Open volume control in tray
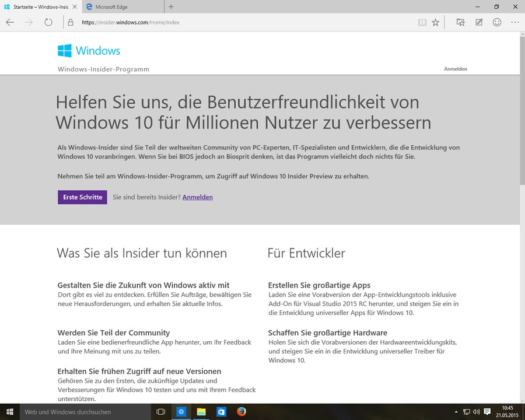The width and height of the screenshot is (525, 420). pos(477,412)
